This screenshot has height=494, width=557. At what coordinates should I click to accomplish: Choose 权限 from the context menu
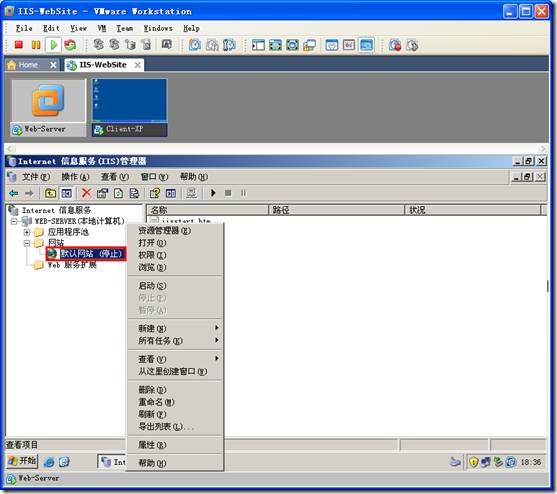[175, 255]
